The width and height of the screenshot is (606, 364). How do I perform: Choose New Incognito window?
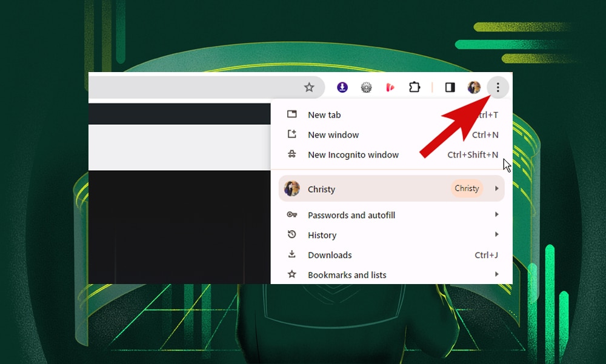[x=353, y=154]
